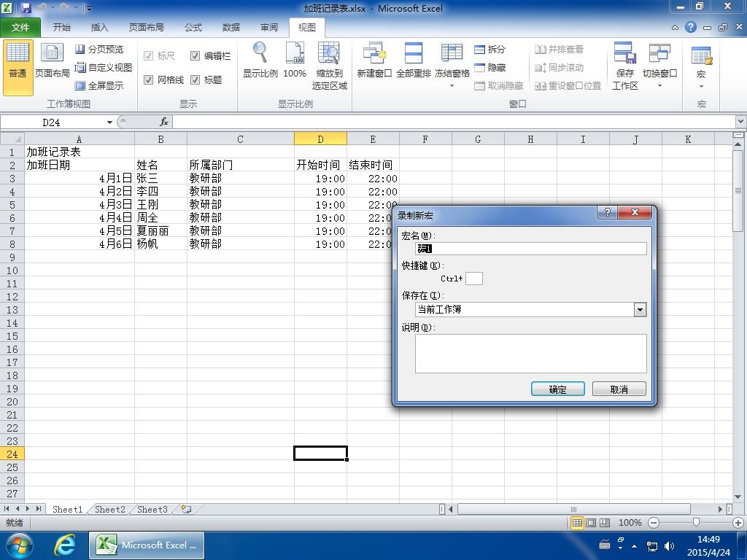Click 全部重排 arrange all
This screenshot has width=747, height=560.
[x=413, y=60]
